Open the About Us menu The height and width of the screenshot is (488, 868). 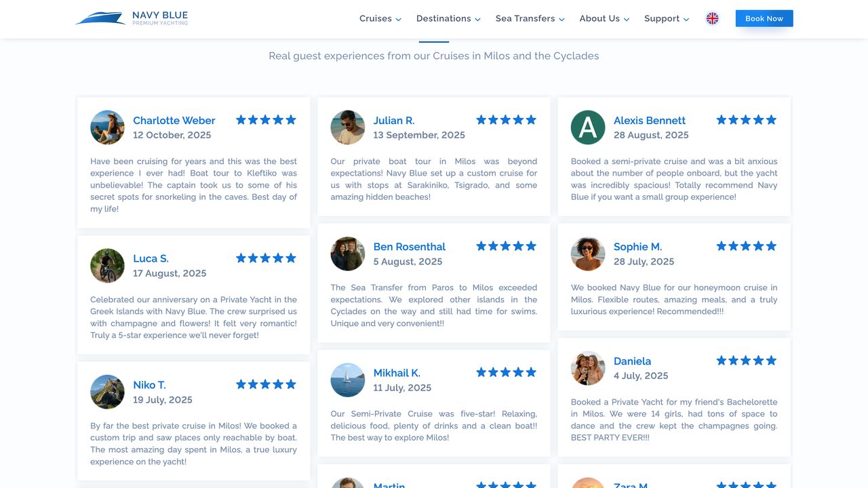click(604, 18)
